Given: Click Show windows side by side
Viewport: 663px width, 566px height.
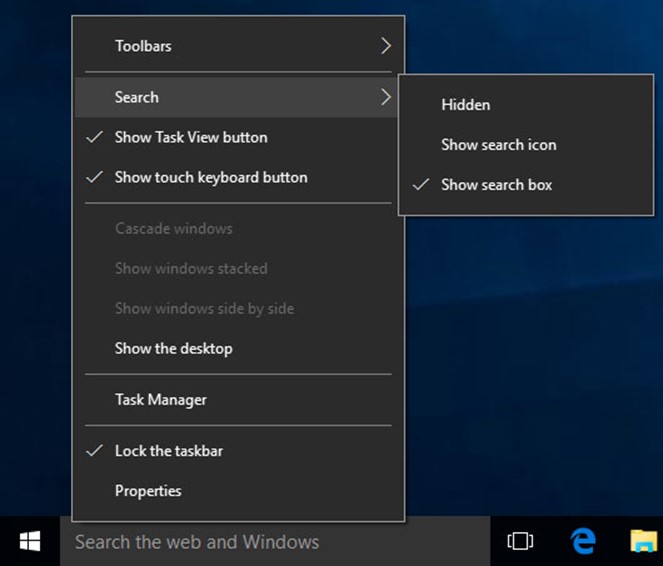Looking at the screenshot, I should coord(204,308).
